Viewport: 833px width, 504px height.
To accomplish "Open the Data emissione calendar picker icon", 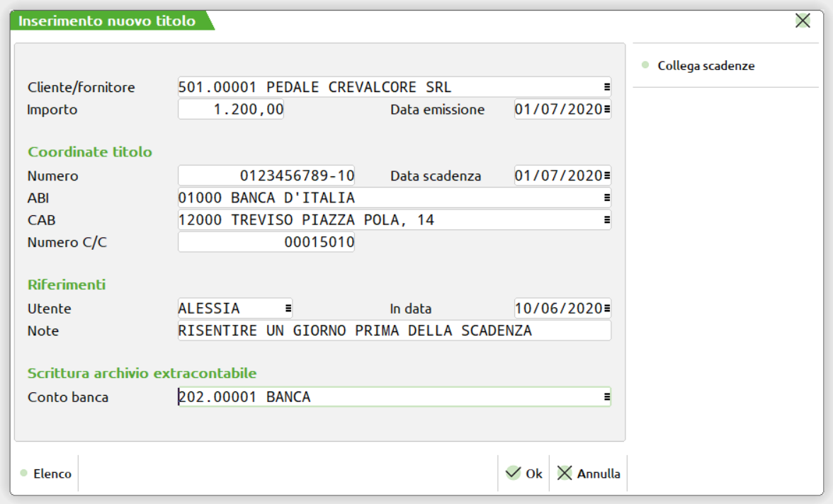I will (606, 110).
